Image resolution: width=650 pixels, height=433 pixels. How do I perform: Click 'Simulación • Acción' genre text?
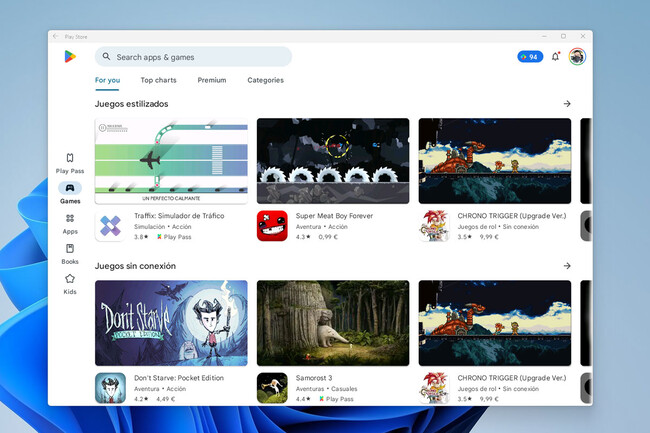pos(162,227)
